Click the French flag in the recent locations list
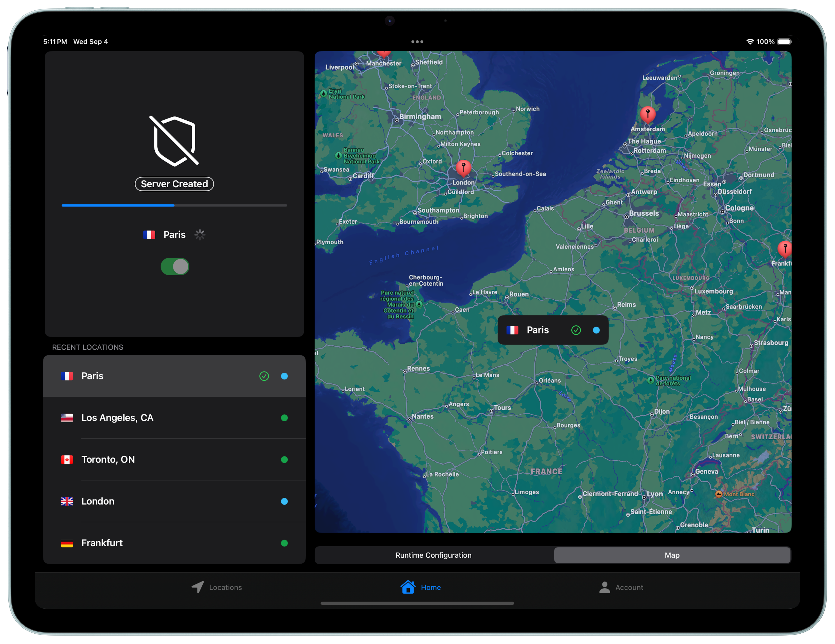Image resolution: width=835 pixels, height=644 pixels. [x=67, y=376]
